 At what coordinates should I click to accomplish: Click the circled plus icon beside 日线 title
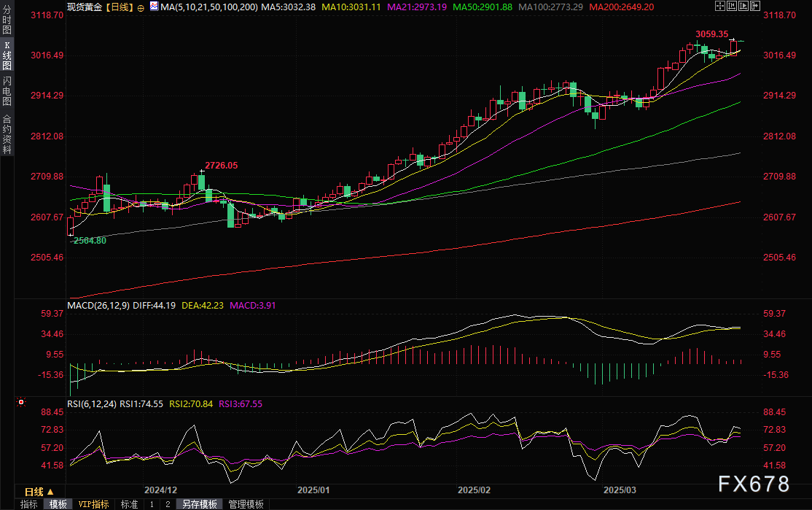(x=141, y=7)
